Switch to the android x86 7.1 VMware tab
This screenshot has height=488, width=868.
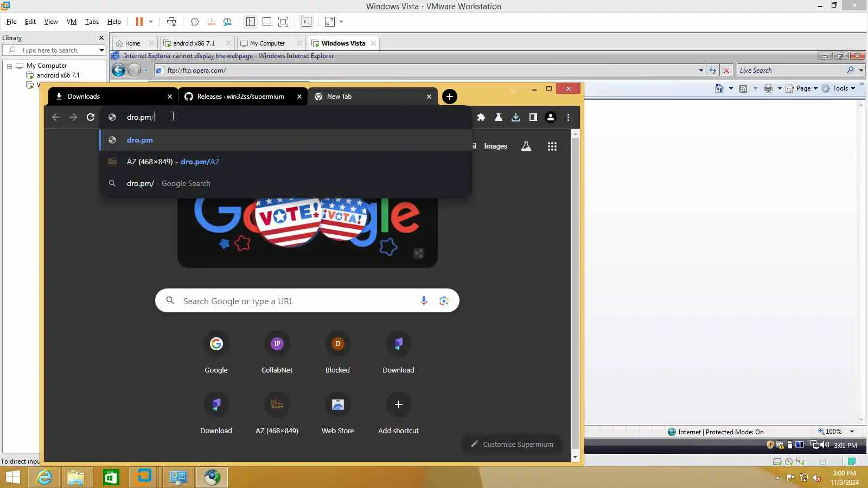tap(197, 43)
